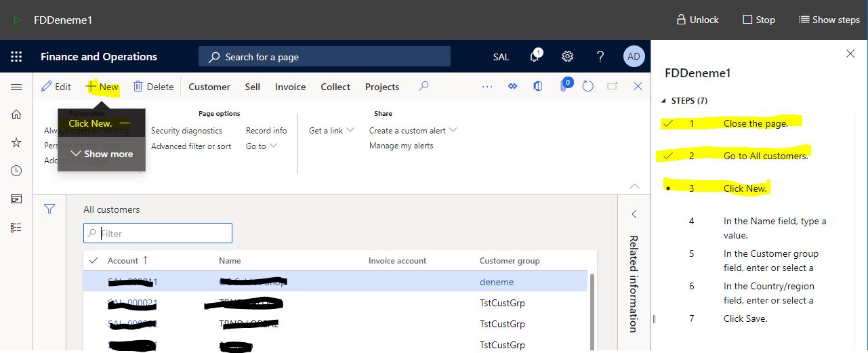The image size is (868, 353).
Task: Collapse the Click New popup
Action: 125,123
